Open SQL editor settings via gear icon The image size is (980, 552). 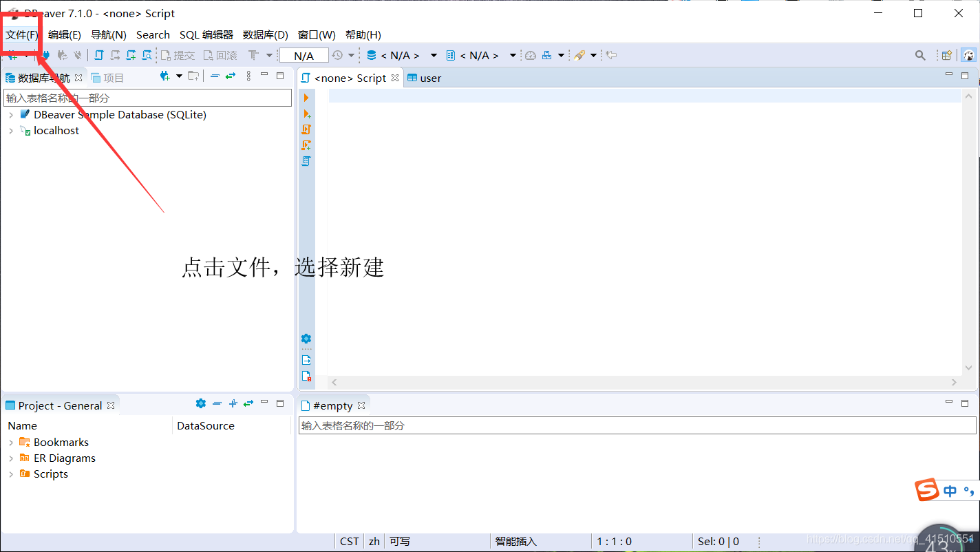pyautogui.click(x=306, y=339)
